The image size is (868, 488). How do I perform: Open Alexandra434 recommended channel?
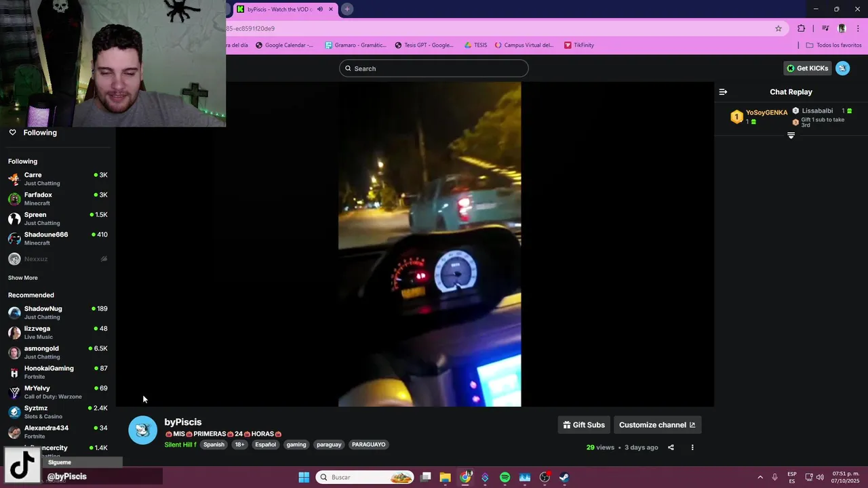click(x=58, y=432)
